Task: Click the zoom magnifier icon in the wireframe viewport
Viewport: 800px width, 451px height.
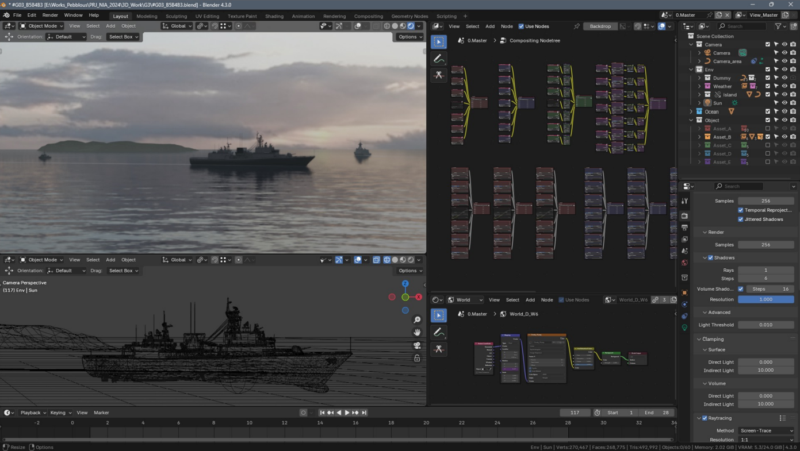Action: pos(417,321)
